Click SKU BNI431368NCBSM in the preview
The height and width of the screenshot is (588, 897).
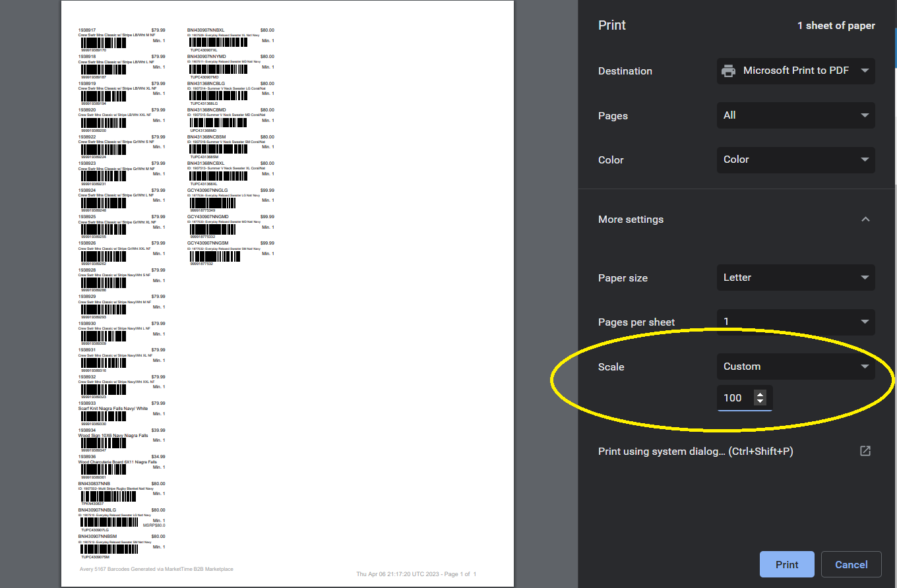click(206, 137)
